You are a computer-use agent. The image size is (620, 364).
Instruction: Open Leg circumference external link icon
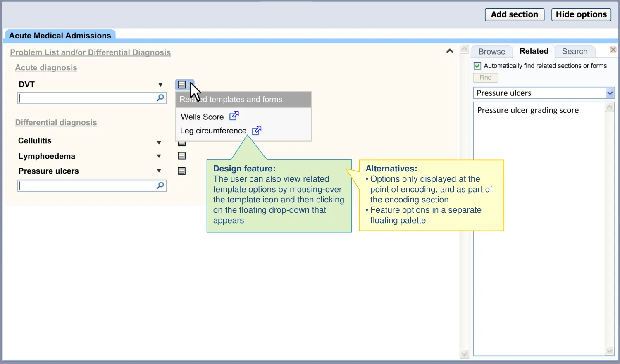coord(257,131)
